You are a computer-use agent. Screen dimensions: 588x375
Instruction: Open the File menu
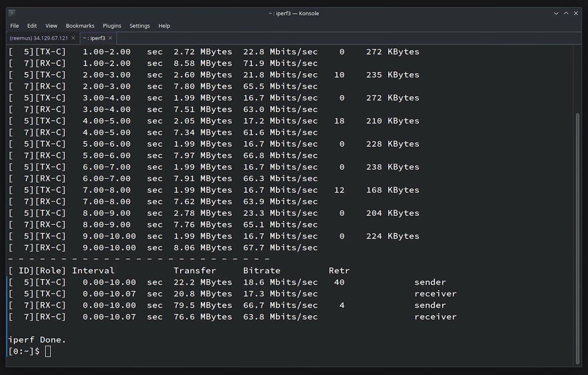coord(15,26)
